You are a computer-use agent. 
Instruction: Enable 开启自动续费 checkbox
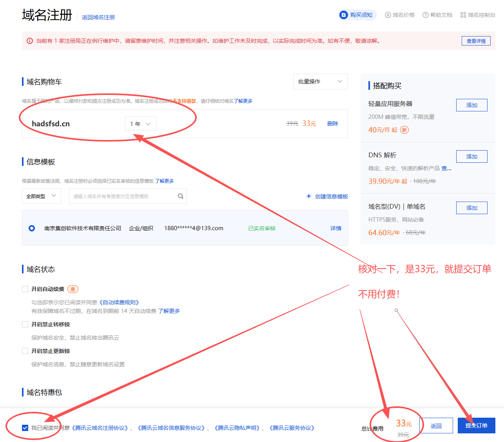tap(25, 289)
